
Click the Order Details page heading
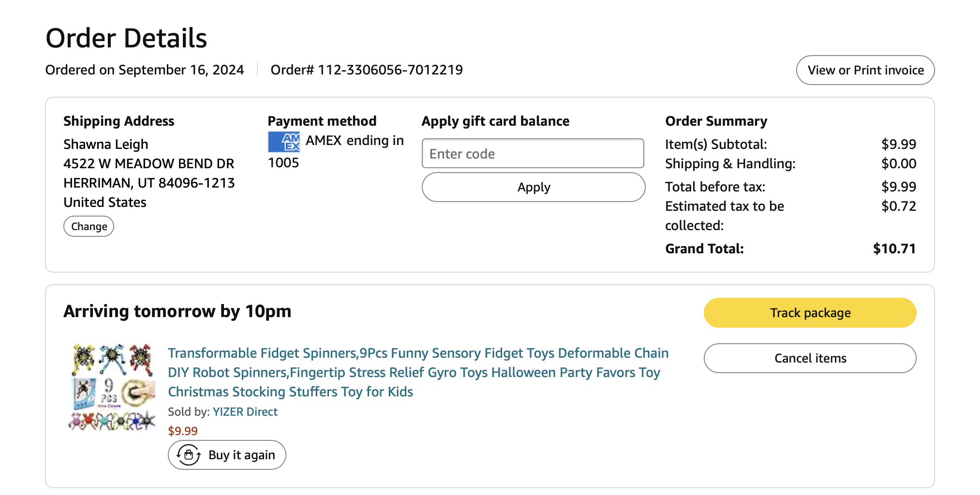pos(126,38)
